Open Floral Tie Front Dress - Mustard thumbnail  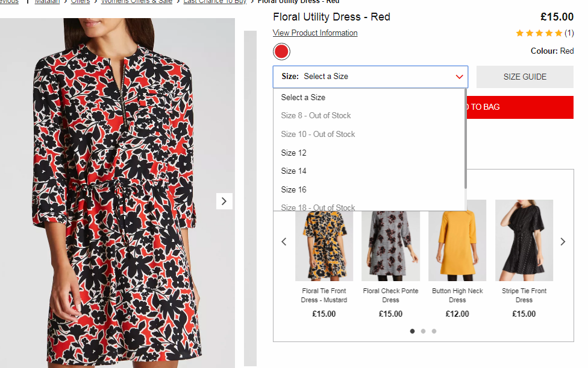[x=324, y=246]
